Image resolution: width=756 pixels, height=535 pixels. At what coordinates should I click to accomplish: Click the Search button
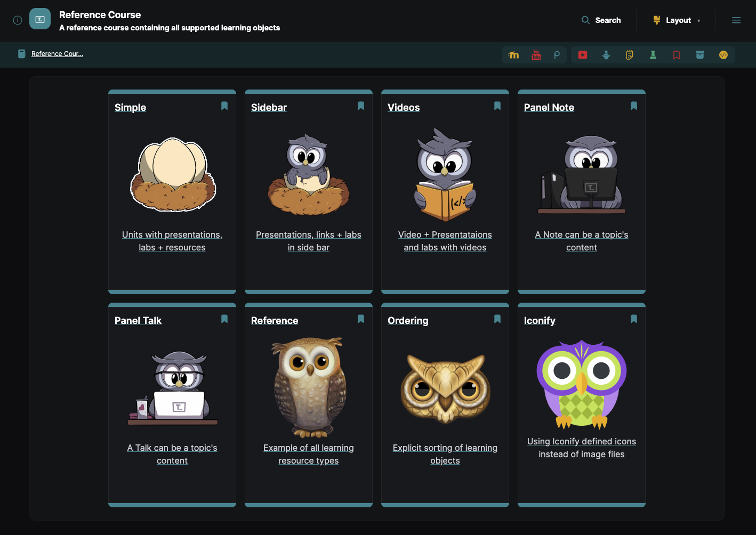point(601,20)
